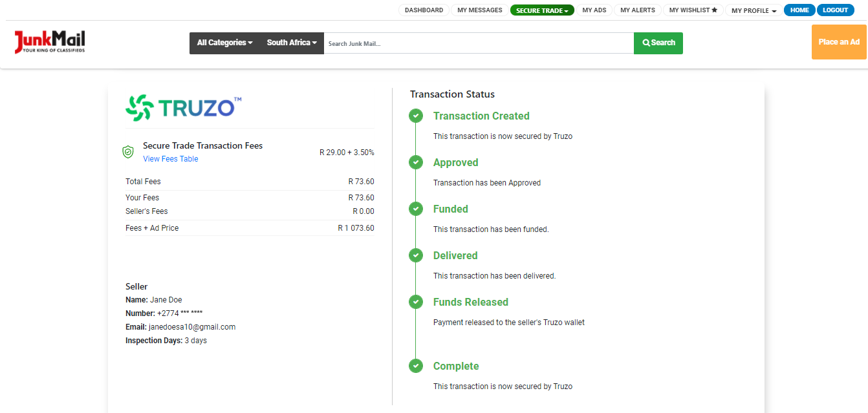Switch to MY ADS

pos(594,10)
